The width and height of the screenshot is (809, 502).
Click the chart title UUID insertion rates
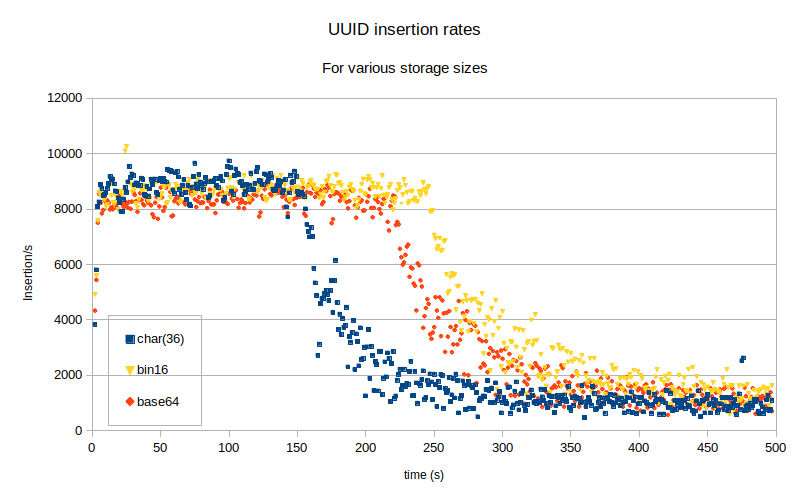[404, 30]
